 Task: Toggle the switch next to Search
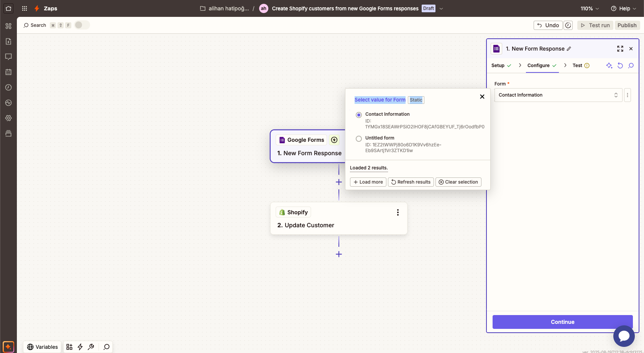click(82, 25)
